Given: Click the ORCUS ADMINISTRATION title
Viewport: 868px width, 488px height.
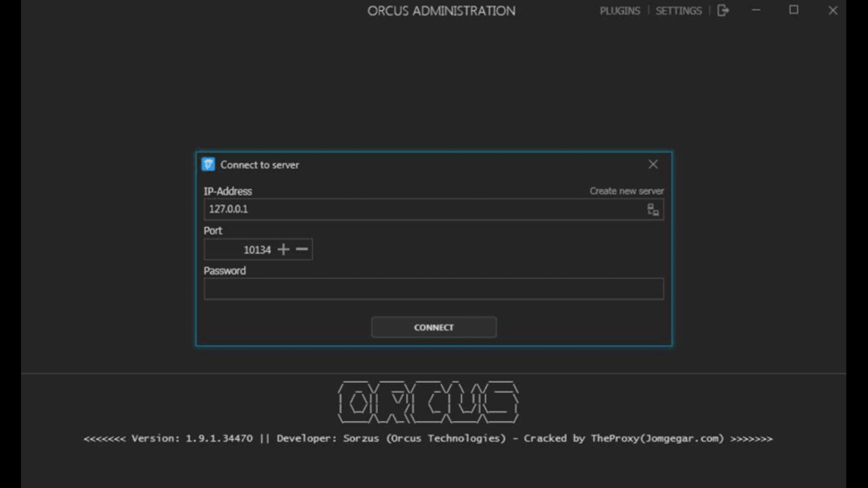Looking at the screenshot, I should pyautogui.click(x=441, y=11).
